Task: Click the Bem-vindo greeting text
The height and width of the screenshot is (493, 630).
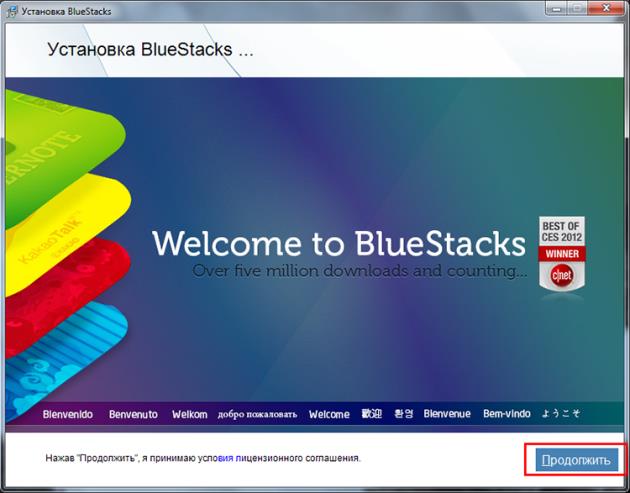Action: 507,414
